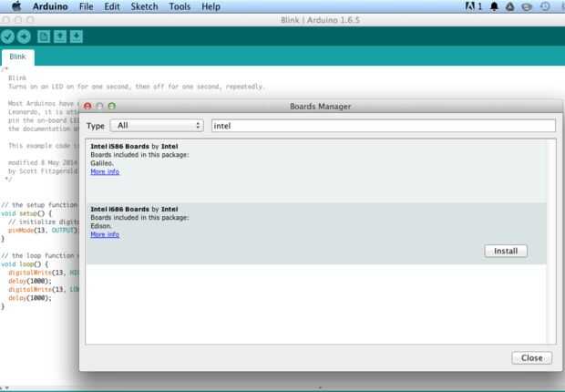The image size is (565, 392).
Task: Select the Intel i586 Boards entry title
Action: coord(134,146)
